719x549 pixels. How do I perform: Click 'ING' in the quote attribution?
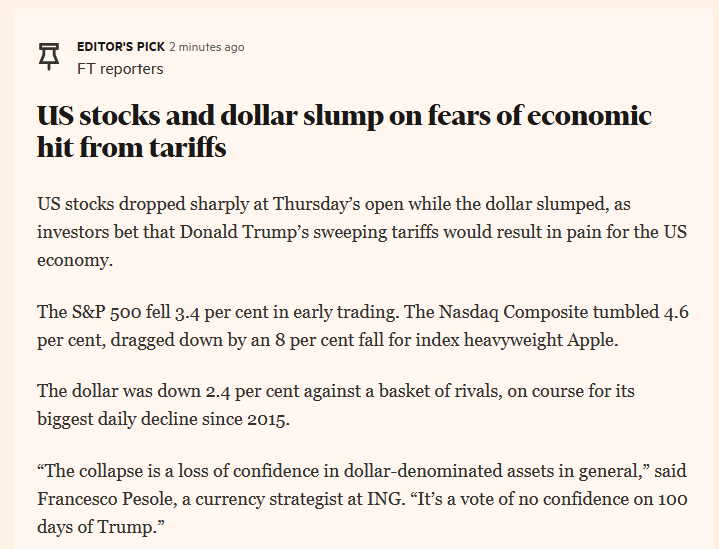(x=385, y=497)
